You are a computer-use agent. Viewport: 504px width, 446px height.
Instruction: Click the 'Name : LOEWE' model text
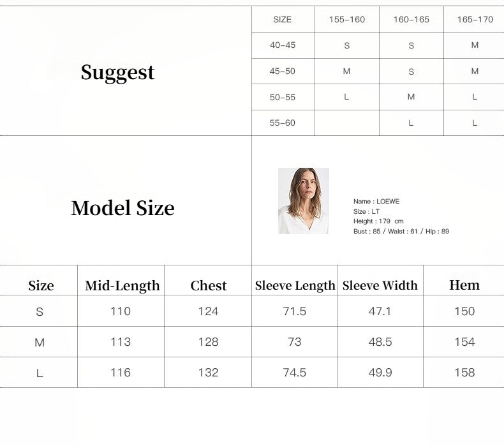click(x=376, y=202)
